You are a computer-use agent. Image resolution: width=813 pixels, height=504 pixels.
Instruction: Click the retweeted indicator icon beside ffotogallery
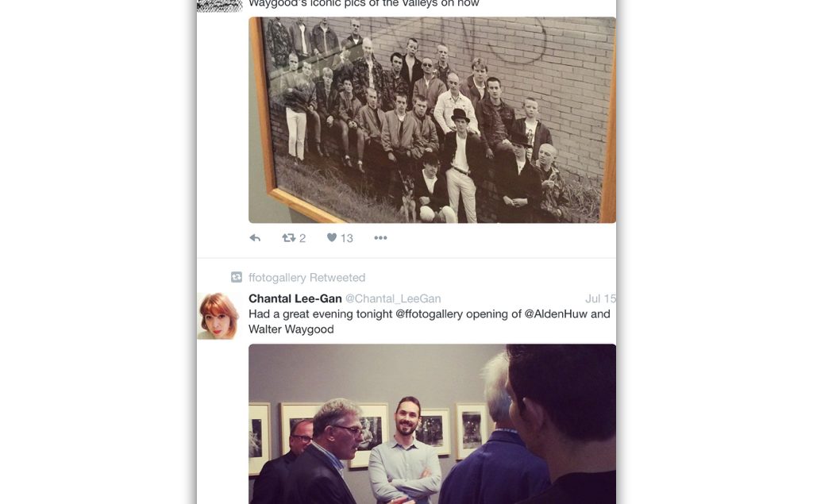click(x=237, y=277)
